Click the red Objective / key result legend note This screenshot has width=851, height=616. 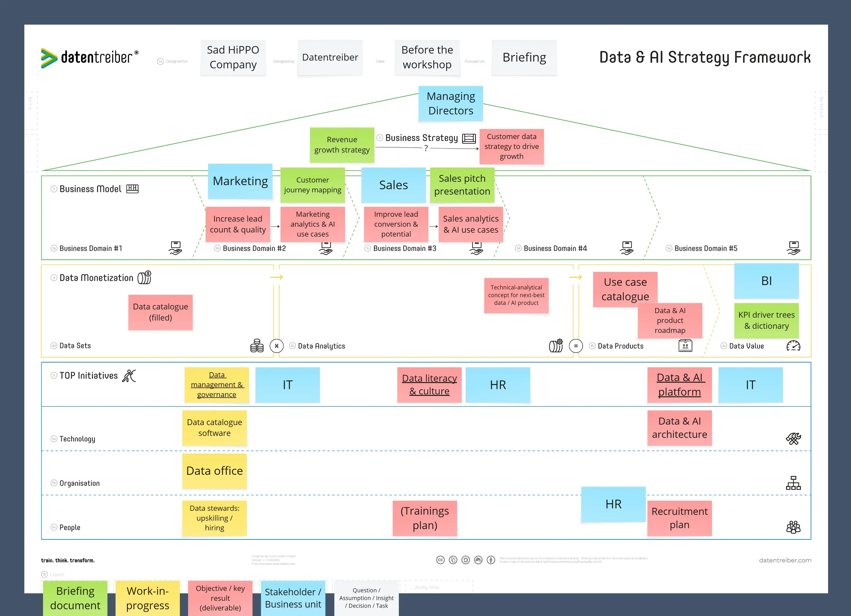[x=220, y=598]
